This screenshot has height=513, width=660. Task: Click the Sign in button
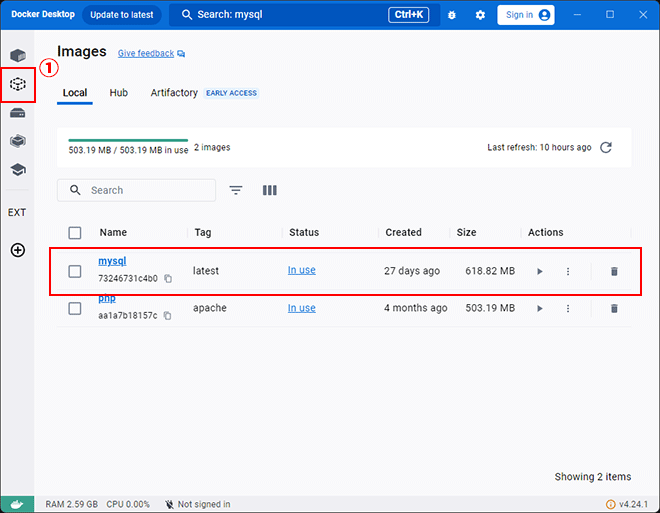pyautogui.click(x=526, y=15)
